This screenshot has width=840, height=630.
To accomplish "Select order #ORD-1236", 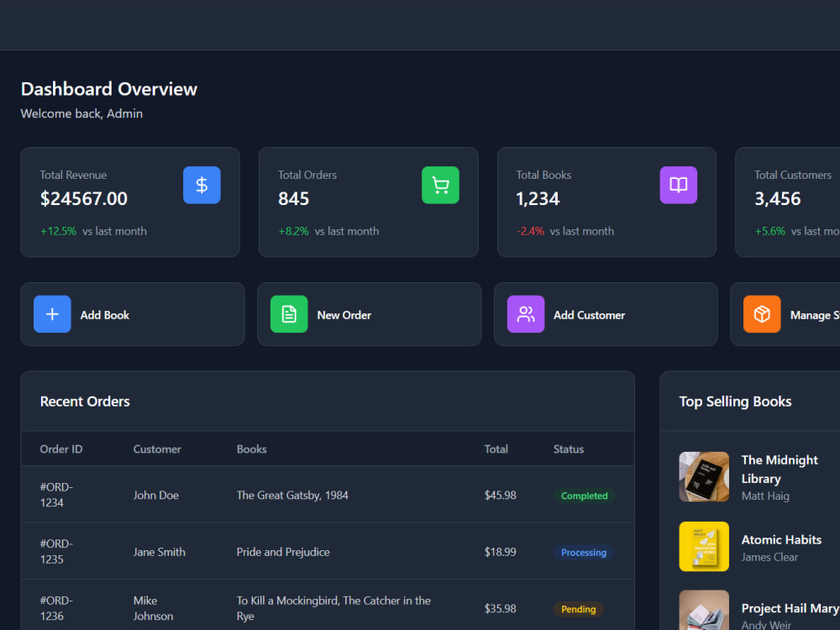I will click(x=56, y=608).
